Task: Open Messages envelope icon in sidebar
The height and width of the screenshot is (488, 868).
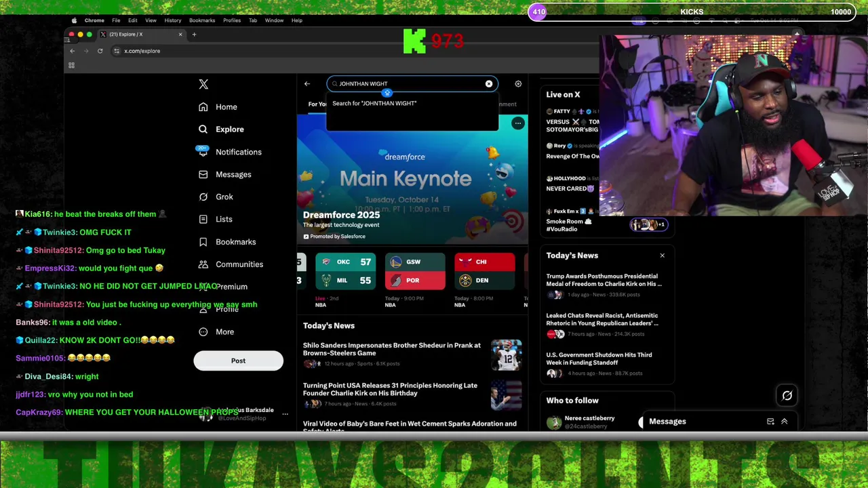Action: [203, 174]
